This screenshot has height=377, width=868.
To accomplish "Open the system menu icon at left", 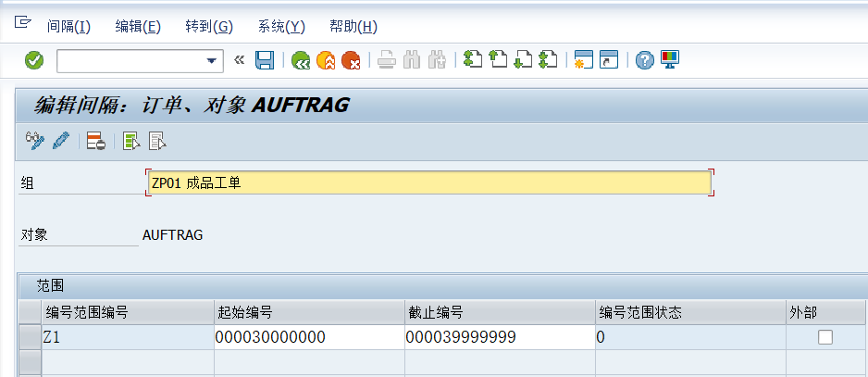I will tap(22, 23).
